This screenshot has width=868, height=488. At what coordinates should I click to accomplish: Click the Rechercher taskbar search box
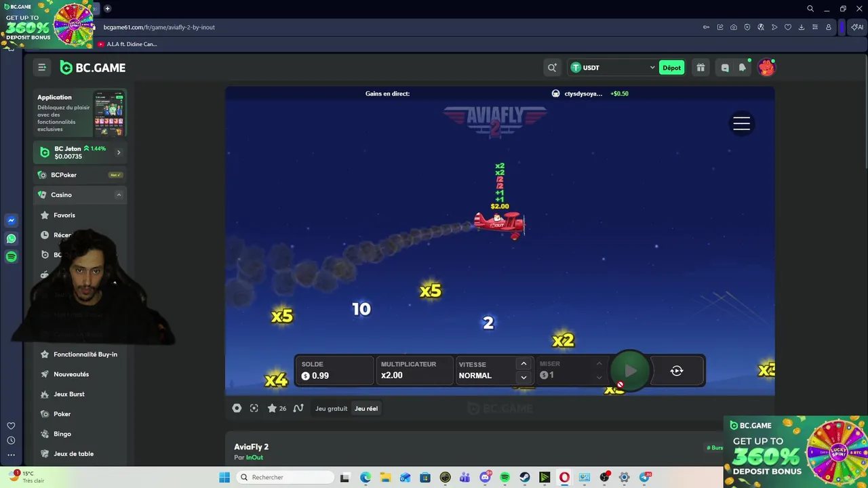click(285, 477)
